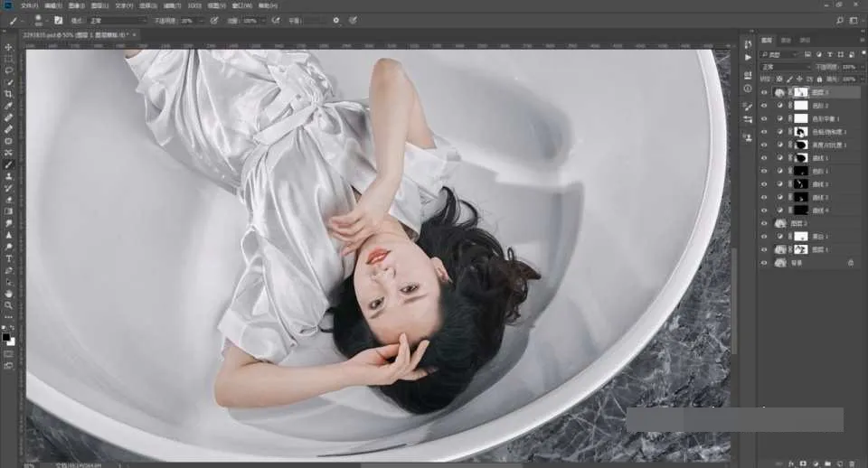Open the foreground color swatch
This screenshot has width=868, height=468.
[x=6, y=337]
